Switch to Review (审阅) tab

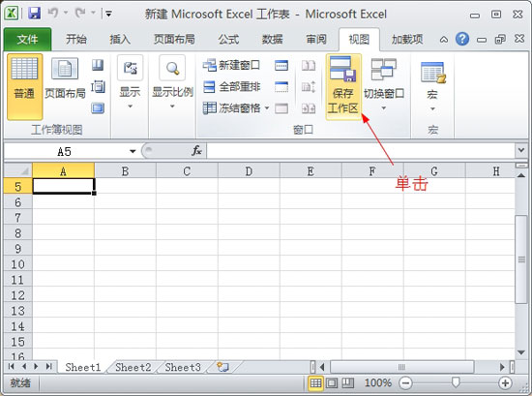pyautogui.click(x=316, y=40)
